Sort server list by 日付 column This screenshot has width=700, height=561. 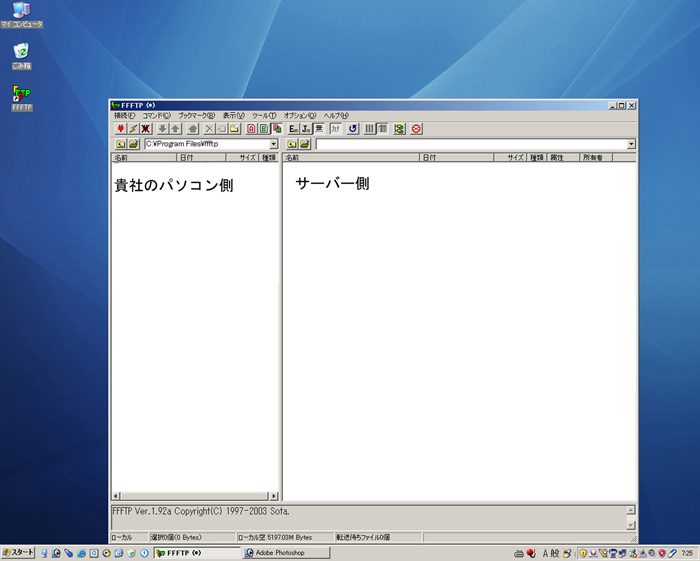pos(457,158)
